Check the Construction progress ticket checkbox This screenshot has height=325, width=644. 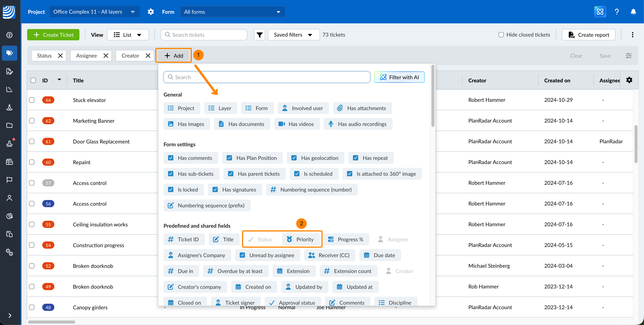point(32,245)
